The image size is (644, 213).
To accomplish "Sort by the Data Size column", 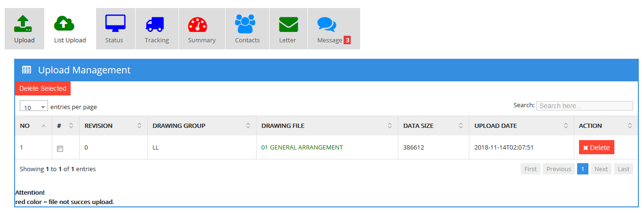I will pos(433,126).
